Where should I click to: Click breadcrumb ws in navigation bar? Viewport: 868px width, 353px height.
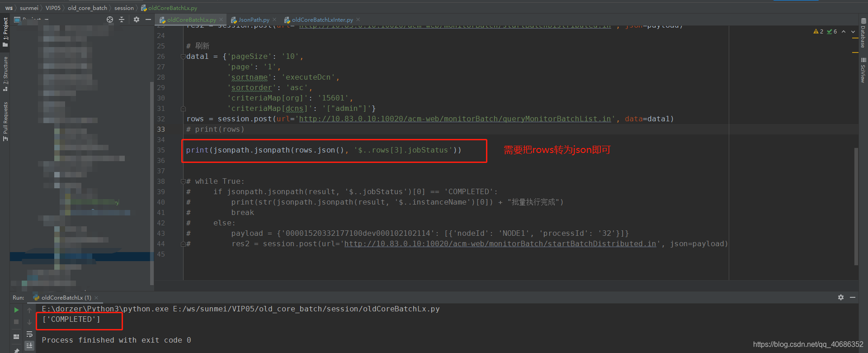coord(9,8)
